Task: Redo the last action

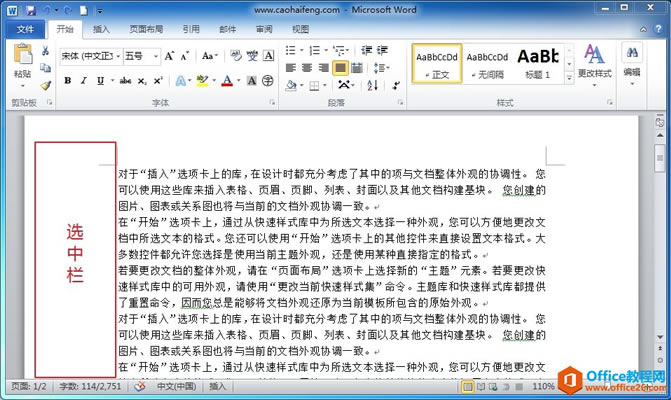Action: click(x=68, y=11)
